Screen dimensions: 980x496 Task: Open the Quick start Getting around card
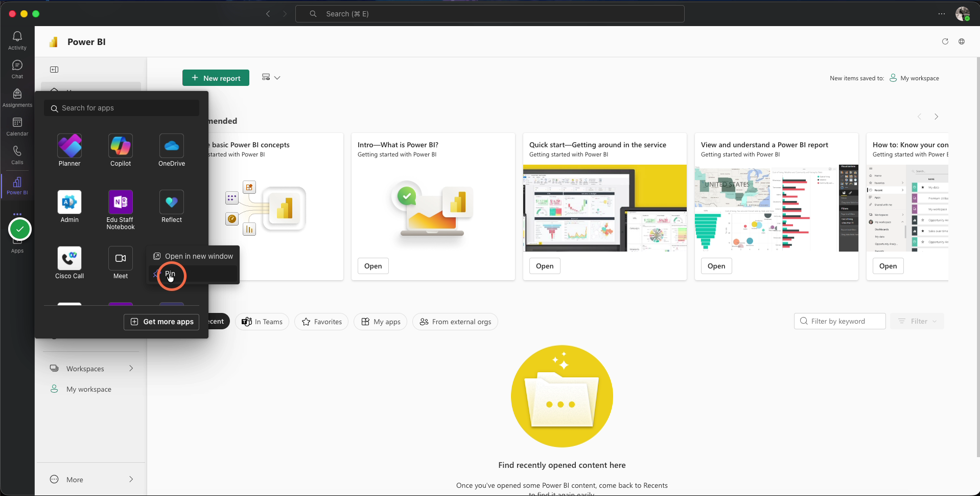545,266
